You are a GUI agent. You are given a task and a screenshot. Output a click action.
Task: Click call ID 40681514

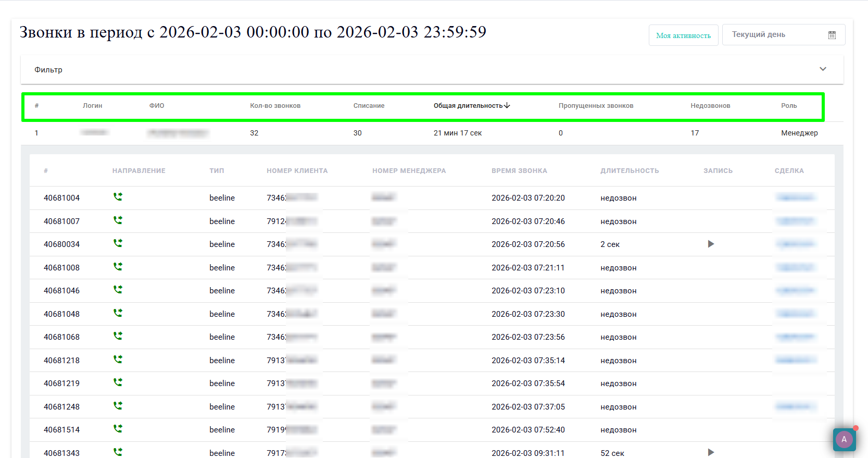62,430
